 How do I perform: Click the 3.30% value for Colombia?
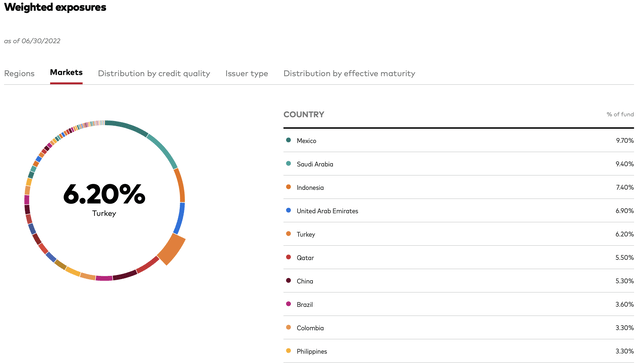pyautogui.click(x=624, y=328)
